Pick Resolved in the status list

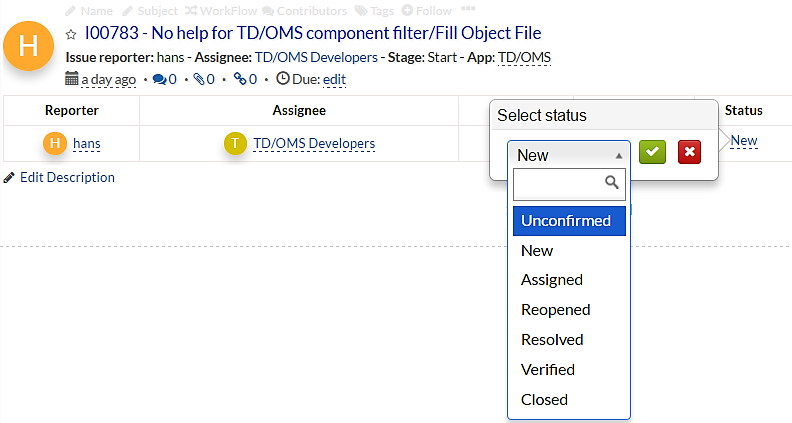point(552,340)
